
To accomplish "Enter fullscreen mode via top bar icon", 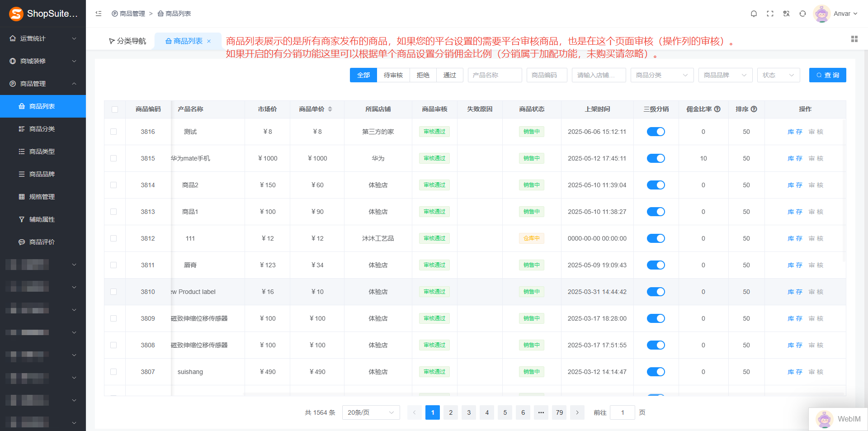I will coord(770,14).
